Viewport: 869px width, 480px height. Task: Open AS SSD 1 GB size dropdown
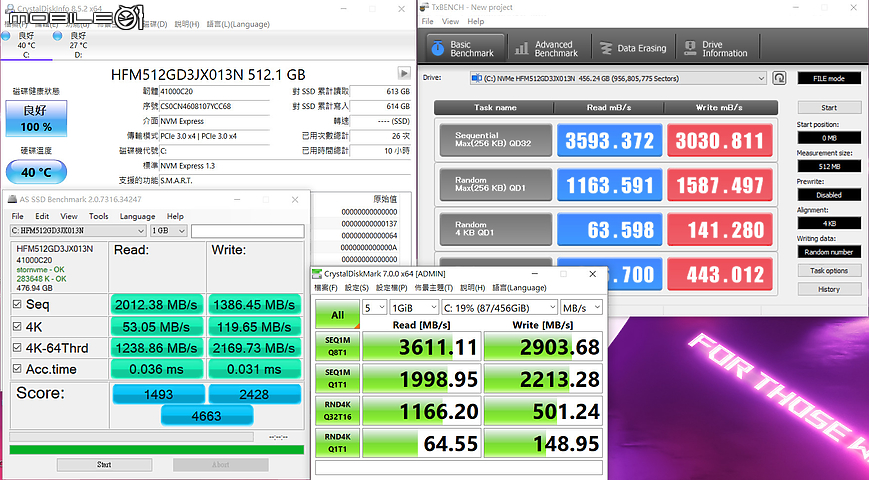tap(168, 231)
